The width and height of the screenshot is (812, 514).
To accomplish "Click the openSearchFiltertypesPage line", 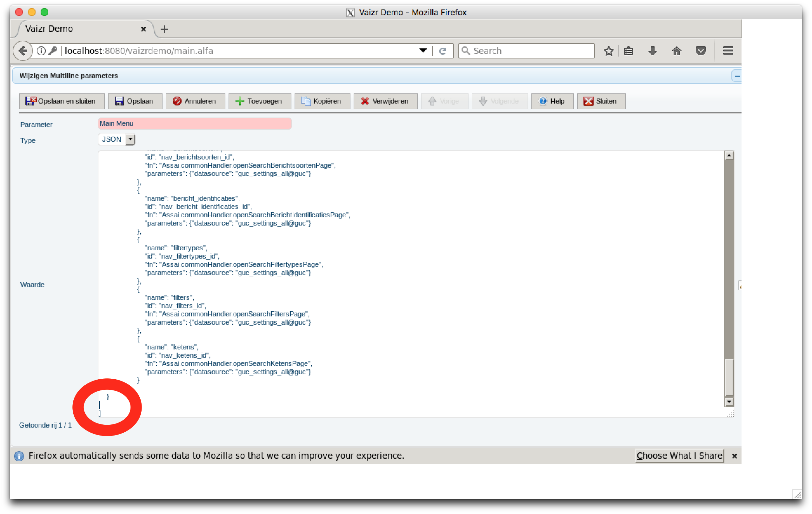I will [x=234, y=265].
